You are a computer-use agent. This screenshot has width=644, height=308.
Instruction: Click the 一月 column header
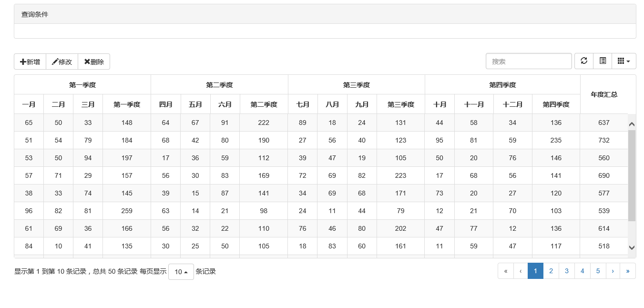(x=29, y=104)
